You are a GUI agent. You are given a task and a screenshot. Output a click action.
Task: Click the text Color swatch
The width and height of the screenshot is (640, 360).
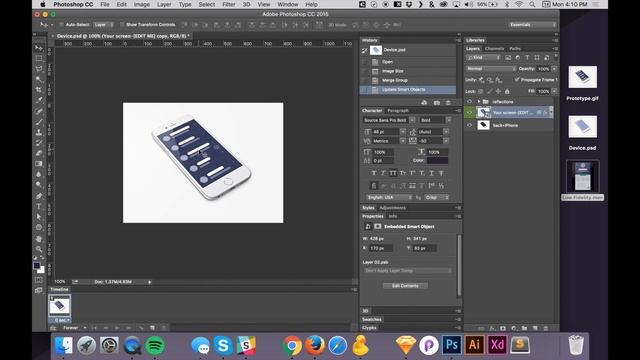(x=438, y=160)
